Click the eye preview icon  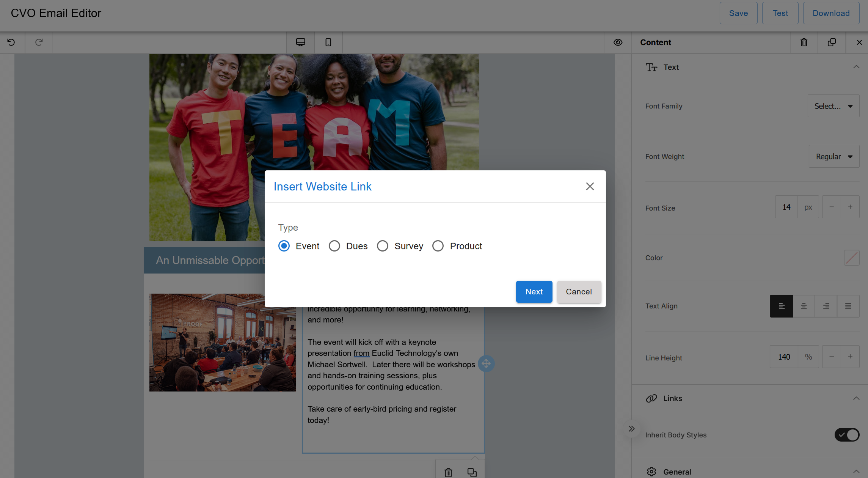[618, 42]
